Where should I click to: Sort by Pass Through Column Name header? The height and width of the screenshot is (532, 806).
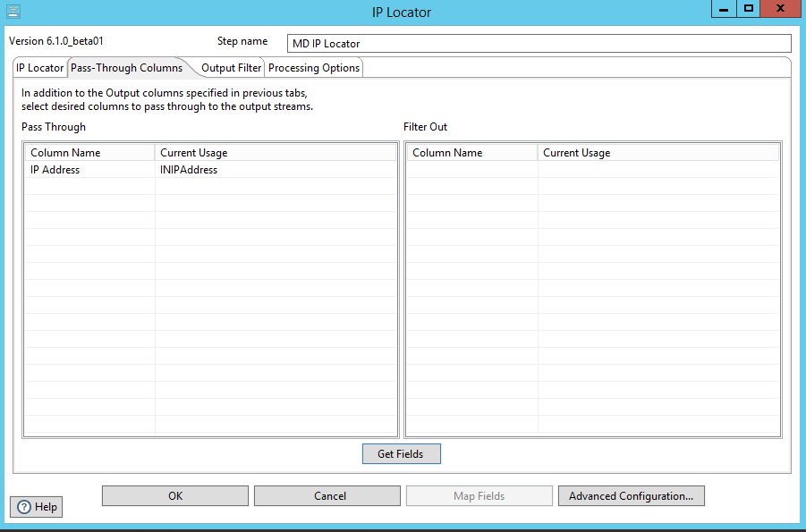[89, 153]
